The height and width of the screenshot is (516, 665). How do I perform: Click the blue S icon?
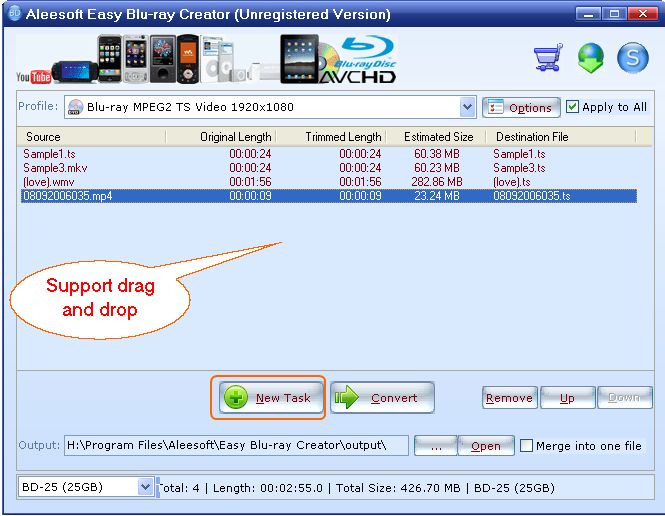point(632,58)
